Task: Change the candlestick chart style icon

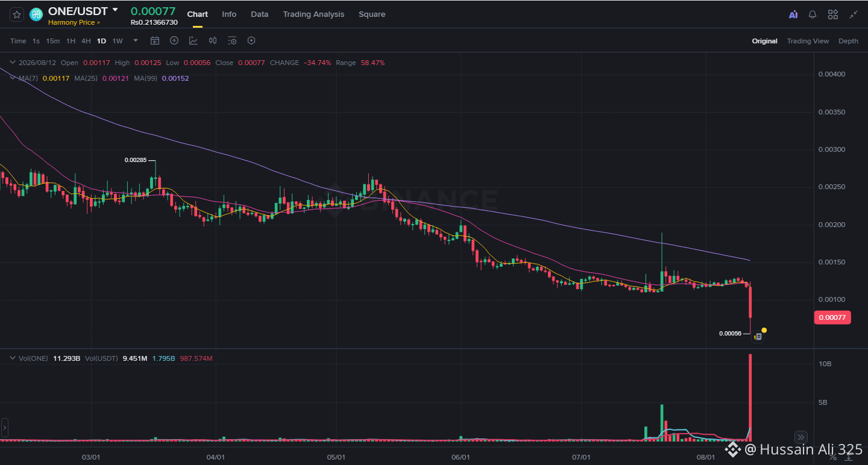Action: [213, 41]
